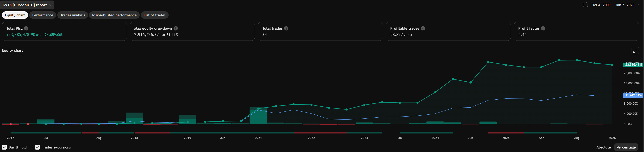Switch chart scale to Absolute
The height and width of the screenshot is (152, 644).
coord(604,147)
